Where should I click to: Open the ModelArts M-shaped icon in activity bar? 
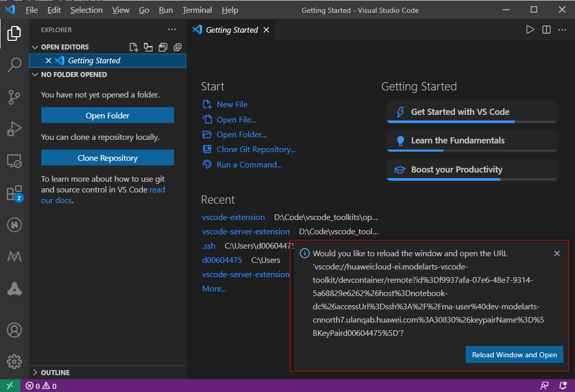[14, 256]
